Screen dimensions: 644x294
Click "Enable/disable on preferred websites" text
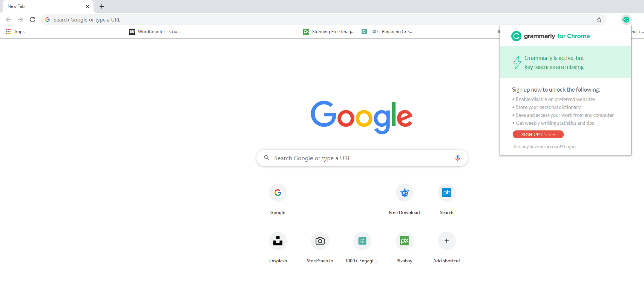click(555, 99)
